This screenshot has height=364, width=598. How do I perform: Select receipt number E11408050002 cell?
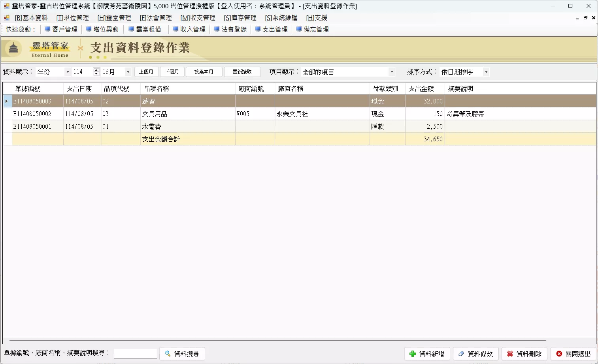pyautogui.click(x=38, y=114)
